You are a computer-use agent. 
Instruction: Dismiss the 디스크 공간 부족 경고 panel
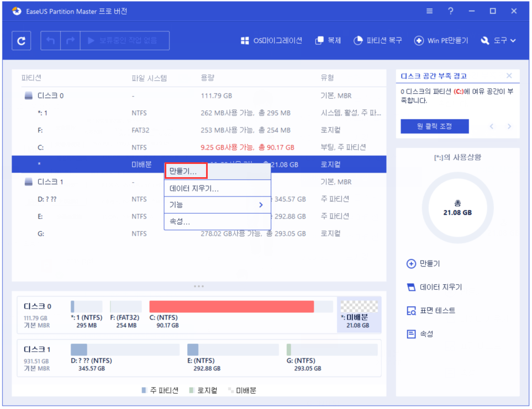click(x=509, y=76)
